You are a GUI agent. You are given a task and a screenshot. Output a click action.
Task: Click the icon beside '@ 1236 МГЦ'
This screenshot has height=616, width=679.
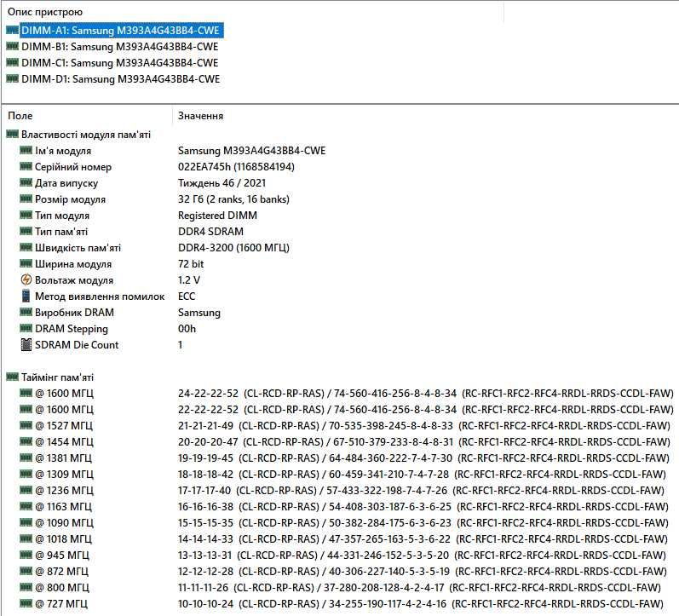click(x=26, y=490)
